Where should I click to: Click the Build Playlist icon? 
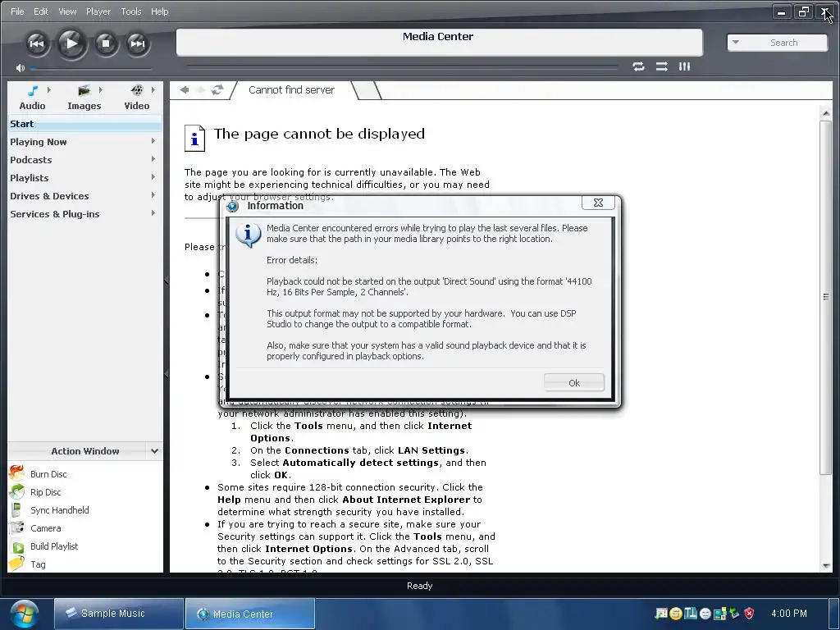(x=18, y=547)
